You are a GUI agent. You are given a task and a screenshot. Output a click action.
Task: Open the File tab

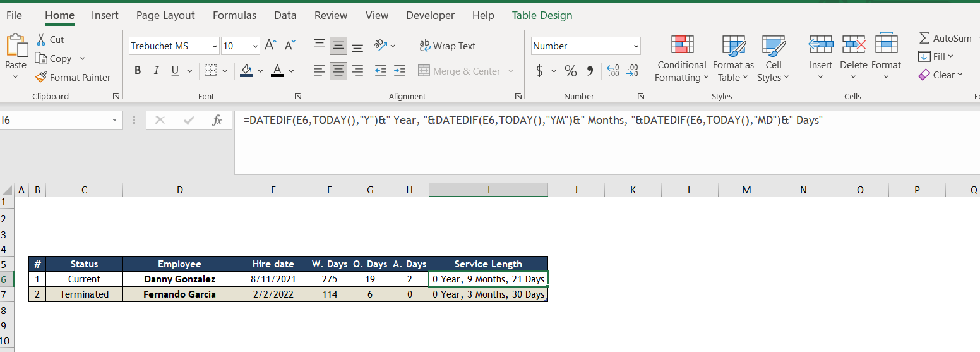[14, 15]
